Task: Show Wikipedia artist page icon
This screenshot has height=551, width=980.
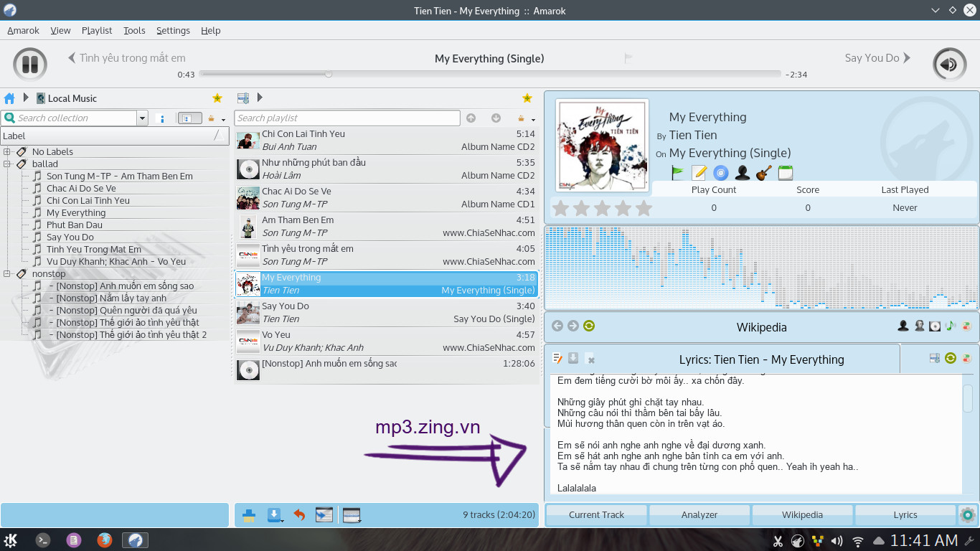Action: 903,326
